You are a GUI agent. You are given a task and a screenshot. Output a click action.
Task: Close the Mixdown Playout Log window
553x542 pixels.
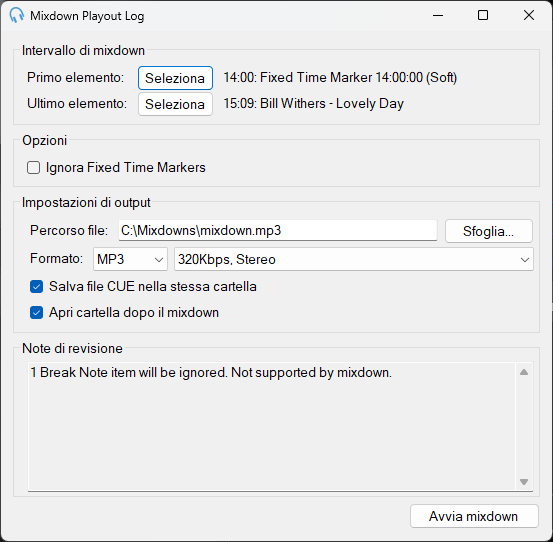(529, 16)
